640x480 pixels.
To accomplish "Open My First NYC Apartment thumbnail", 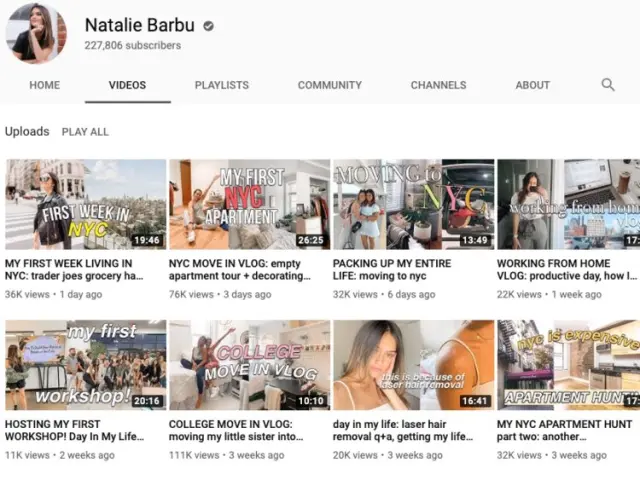I will [x=249, y=204].
